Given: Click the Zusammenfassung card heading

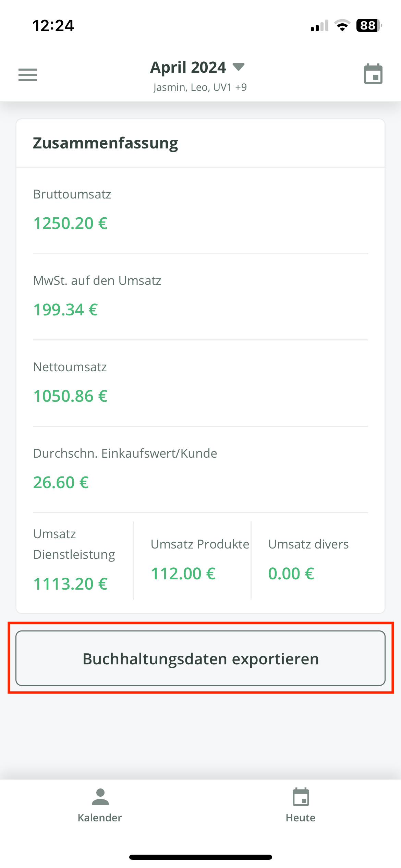Looking at the screenshot, I should click(106, 143).
